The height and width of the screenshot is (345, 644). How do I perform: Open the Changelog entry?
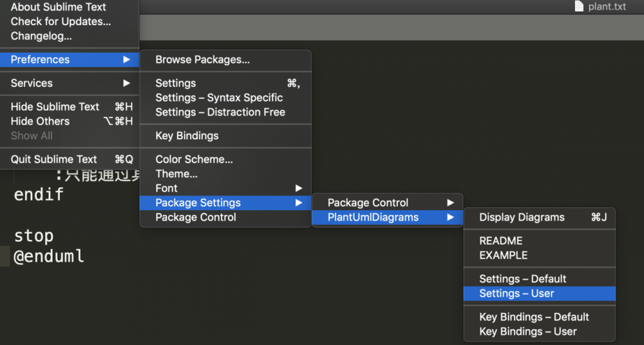click(x=41, y=36)
